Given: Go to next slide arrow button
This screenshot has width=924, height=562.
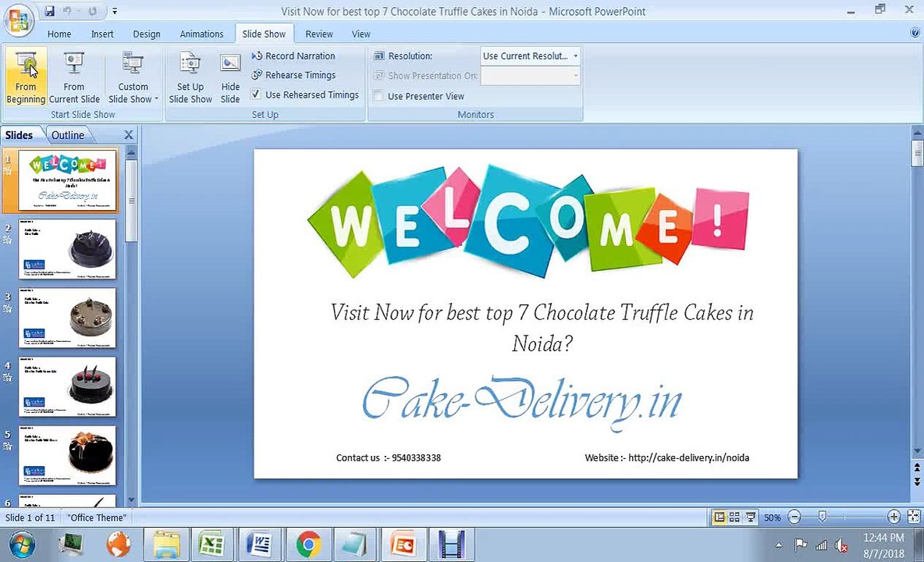Looking at the screenshot, I should pyautogui.click(x=917, y=482).
